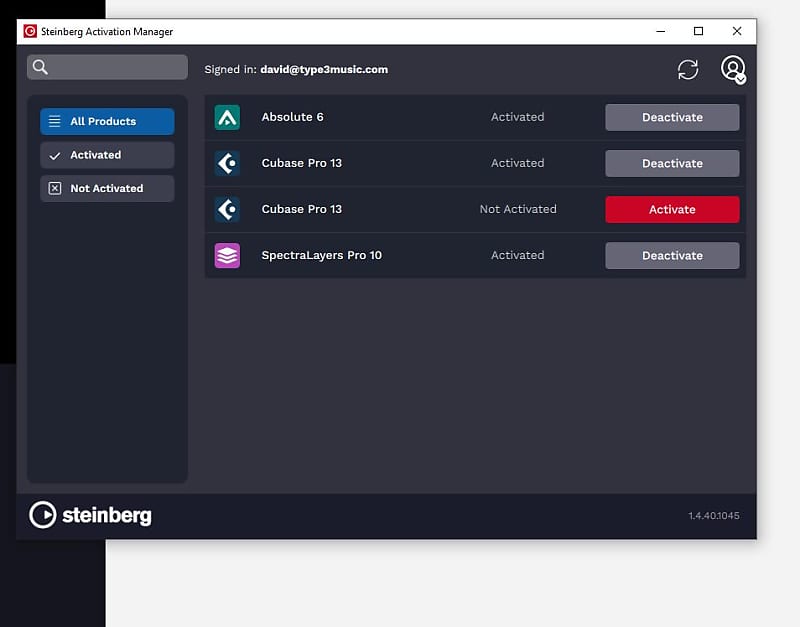Viewport: 800px width, 627px height.
Task: Click inside the search box
Action: coord(110,66)
